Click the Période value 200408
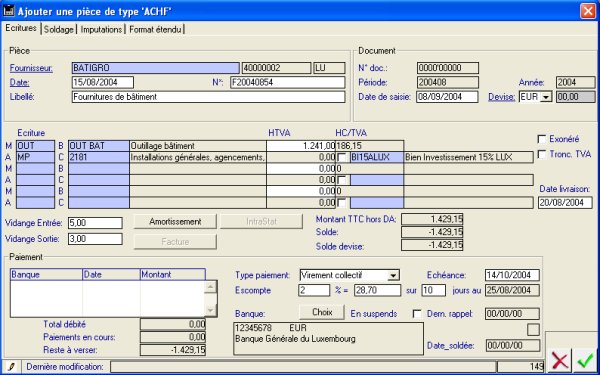 tap(448, 82)
